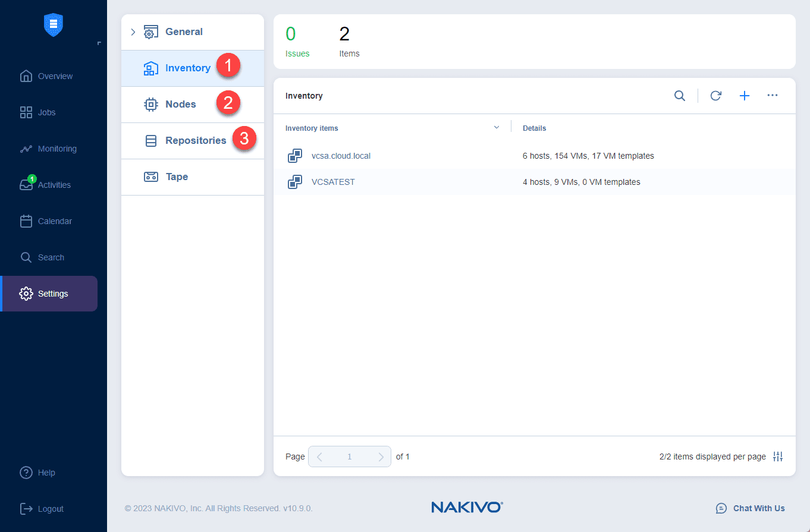810x532 pixels.
Task: Click "6 hosts, 154 VMs, 17 VM templates"
Action: (x=588, y=156)
